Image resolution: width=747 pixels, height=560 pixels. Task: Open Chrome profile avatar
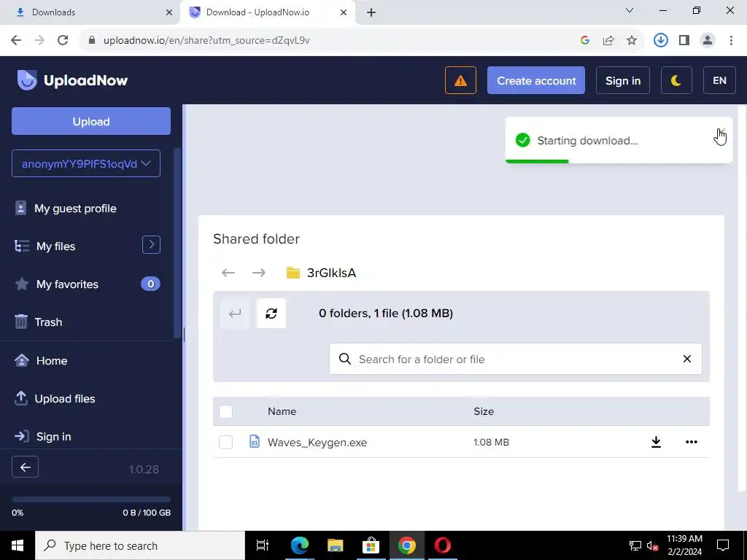(708, 40)
